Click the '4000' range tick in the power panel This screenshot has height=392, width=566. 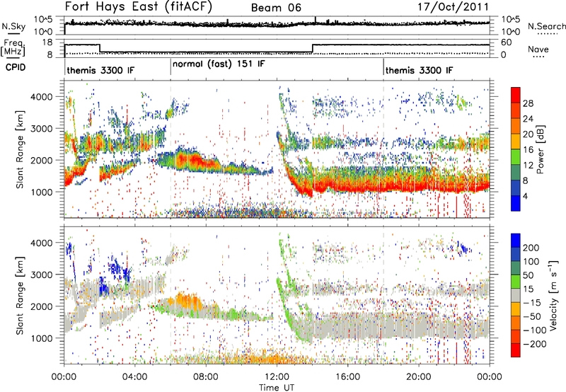click(x=42, y=97)
